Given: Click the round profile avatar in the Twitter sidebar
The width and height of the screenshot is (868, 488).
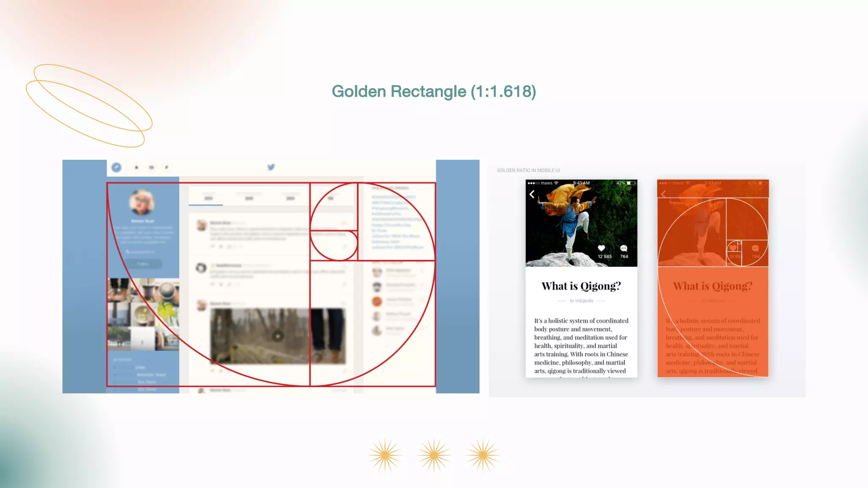Looking at the screenshot, I should click(x=142, y=202).
